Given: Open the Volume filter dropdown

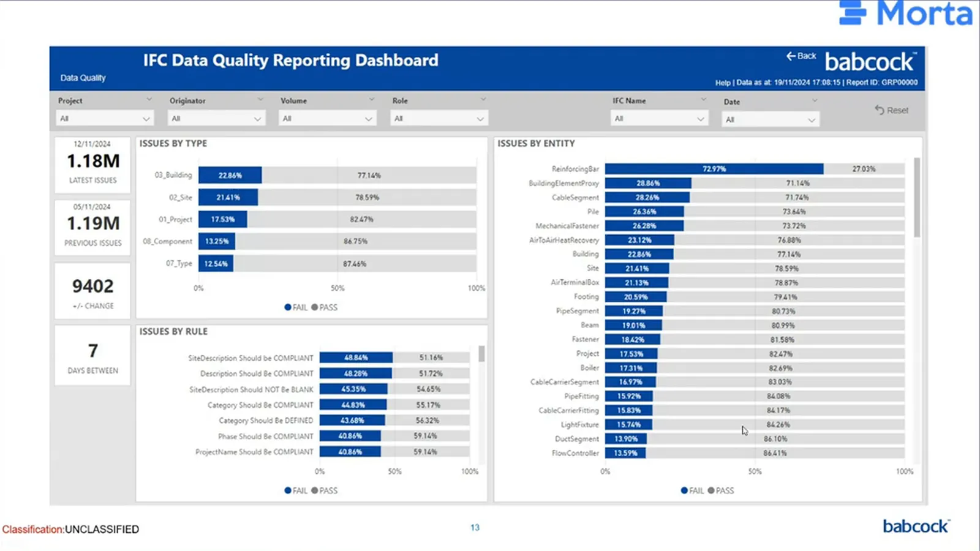Looking at the screenshot, I should [x=327, y=119].
